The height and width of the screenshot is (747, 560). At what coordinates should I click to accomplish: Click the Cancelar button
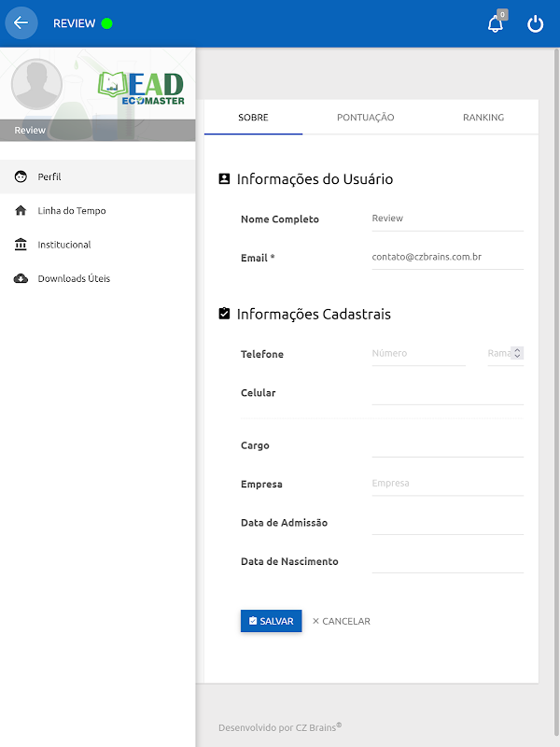tap(341, 621)
